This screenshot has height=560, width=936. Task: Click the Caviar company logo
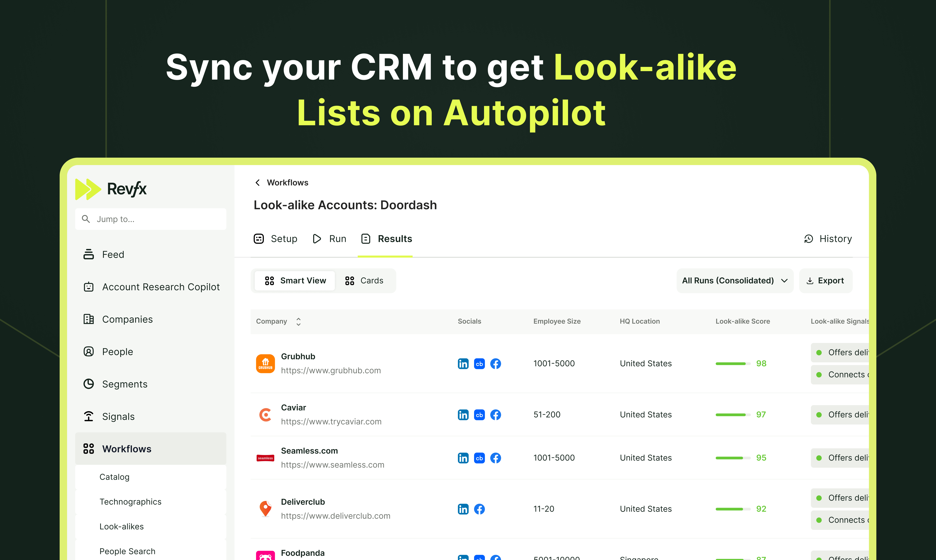tap(266, 415)
